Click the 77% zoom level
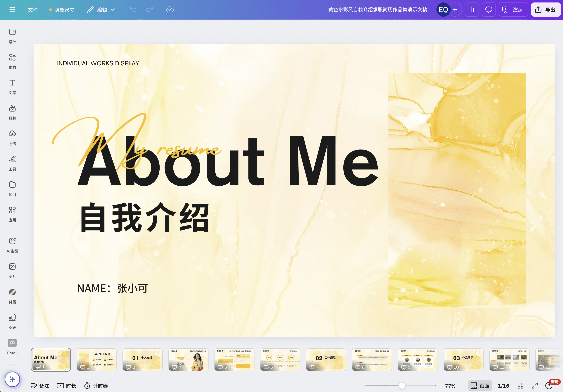This screenshot has width=563, height=392. tap(450, 386)
